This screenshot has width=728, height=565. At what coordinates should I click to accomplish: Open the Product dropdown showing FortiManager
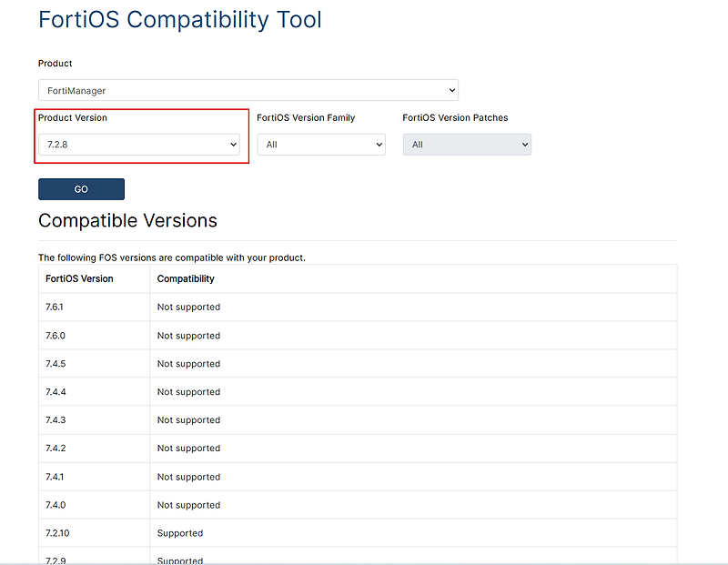pos(248,90)
